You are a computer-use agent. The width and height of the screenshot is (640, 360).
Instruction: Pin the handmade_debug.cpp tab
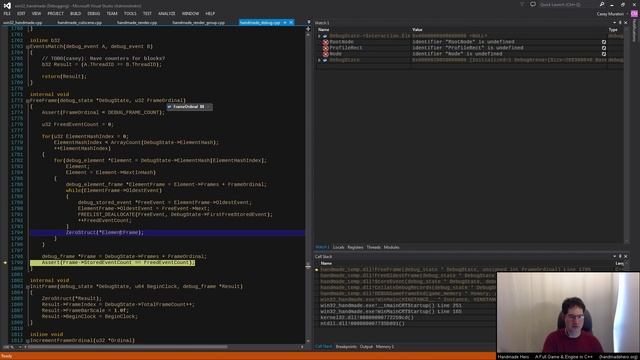285,22
